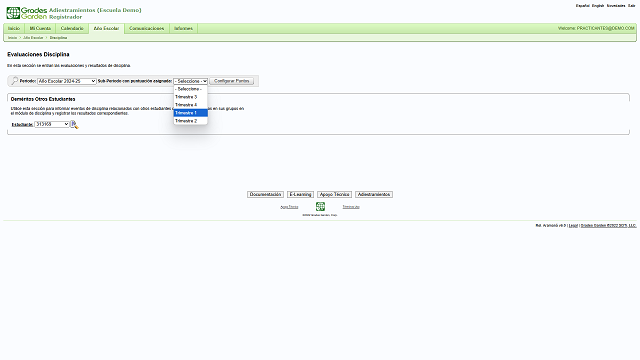Open the Informes tab
Image resolution: width=640 pixels, height=360 pixels.
coord(183,29)
